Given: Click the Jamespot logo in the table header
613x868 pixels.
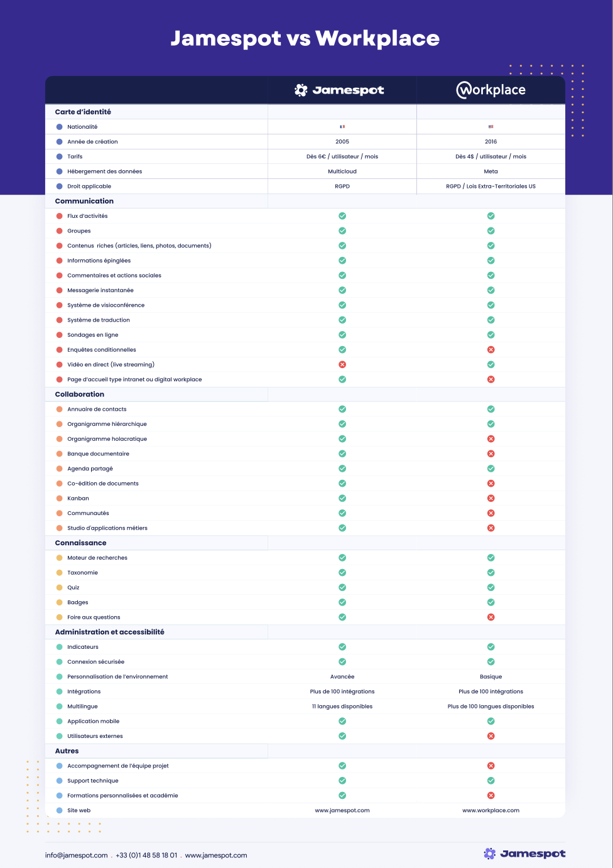Looking at the screenshot, I should [x=339, y=90].
